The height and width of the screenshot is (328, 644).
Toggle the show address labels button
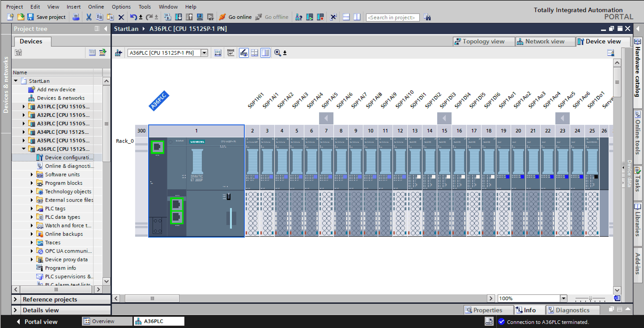point(244,53)
